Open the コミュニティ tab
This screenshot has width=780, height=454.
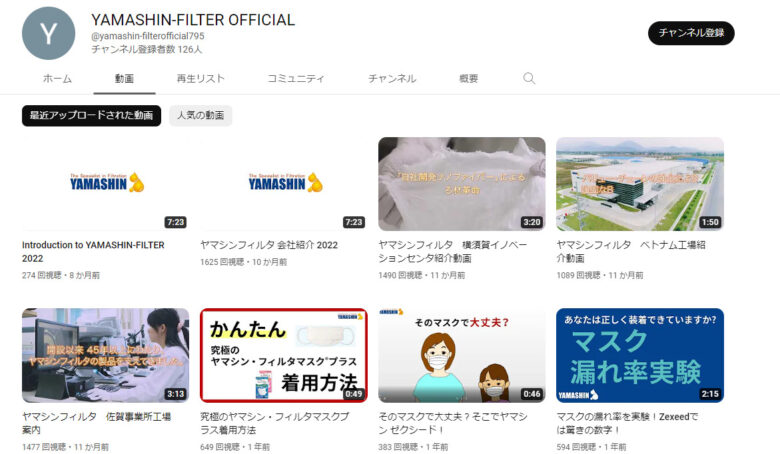(295, 78)
